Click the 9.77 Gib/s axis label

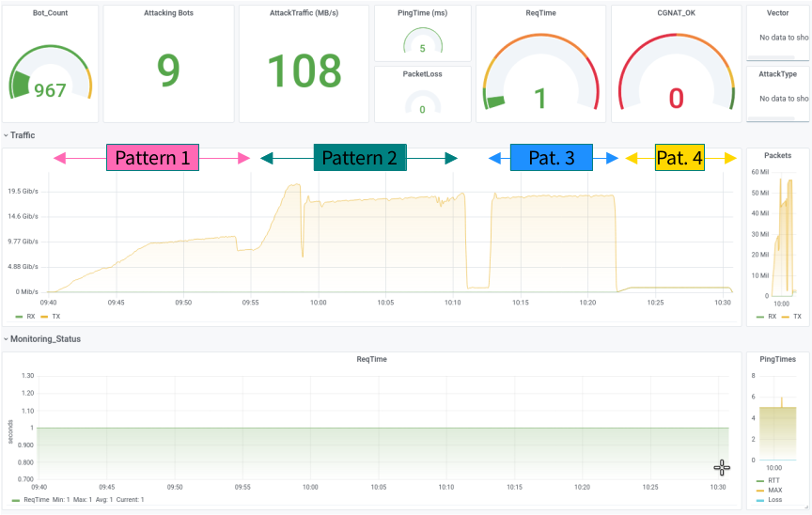tap(23, 242)
